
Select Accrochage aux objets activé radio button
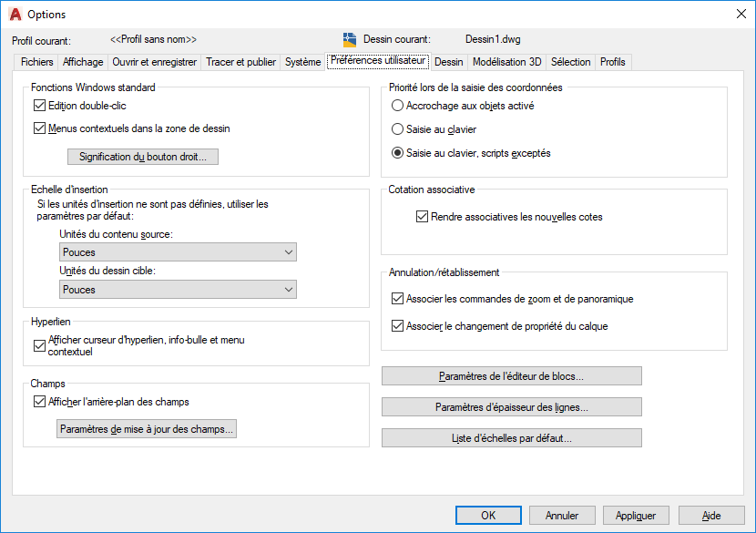pos(397,106)
